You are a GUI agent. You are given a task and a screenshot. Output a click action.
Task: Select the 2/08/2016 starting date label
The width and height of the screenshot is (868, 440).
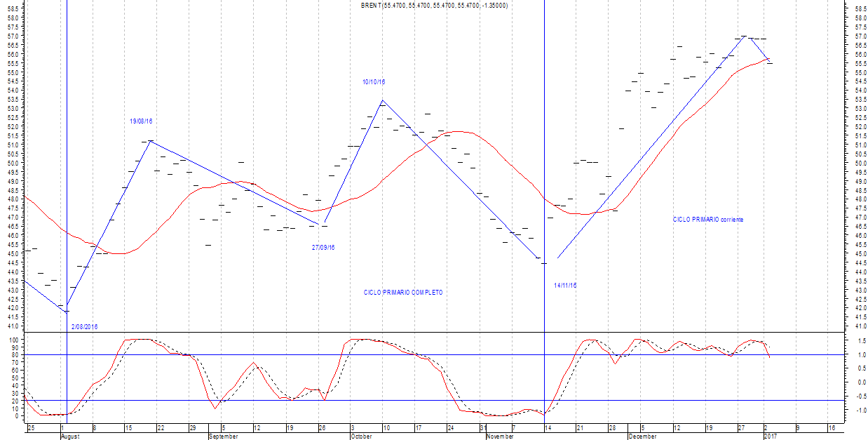85,327
